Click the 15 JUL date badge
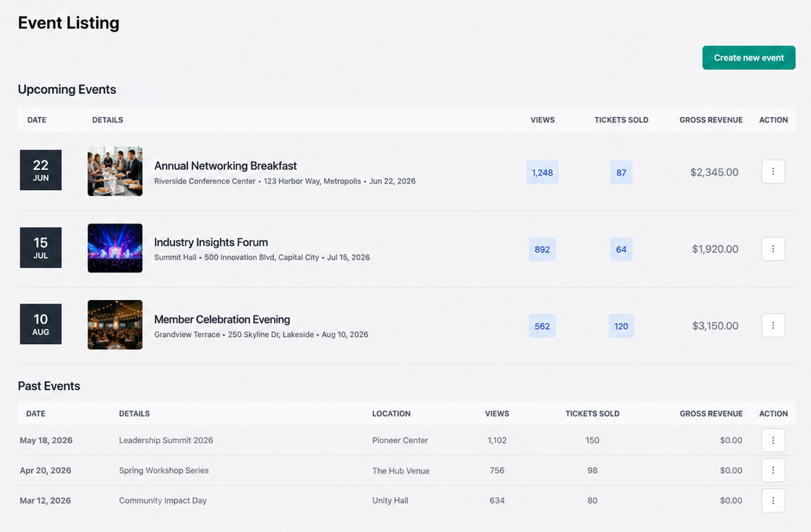Screen dimensions: 811x532 point(41,248)
